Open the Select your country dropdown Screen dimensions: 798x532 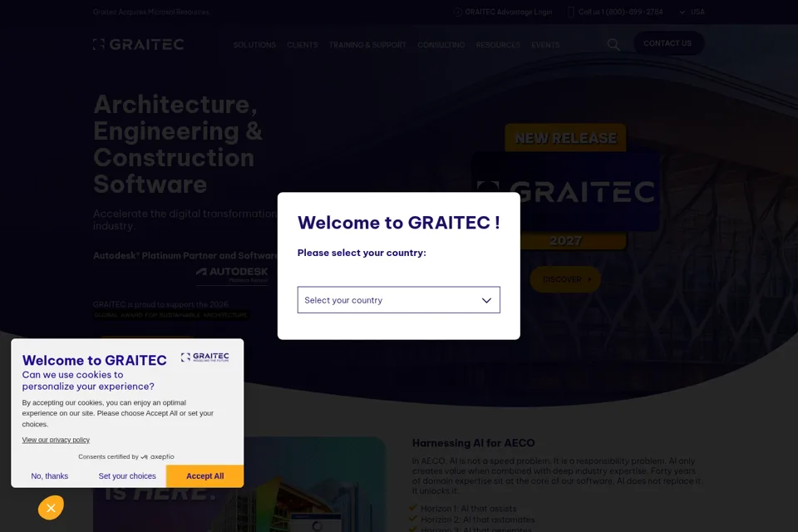[398, 300]
